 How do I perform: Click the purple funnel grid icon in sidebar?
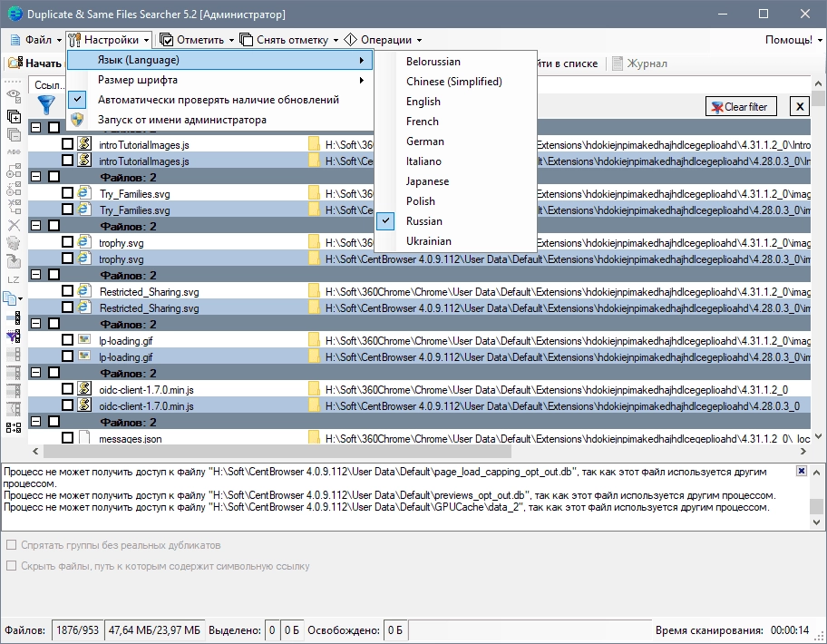[14, 336]
